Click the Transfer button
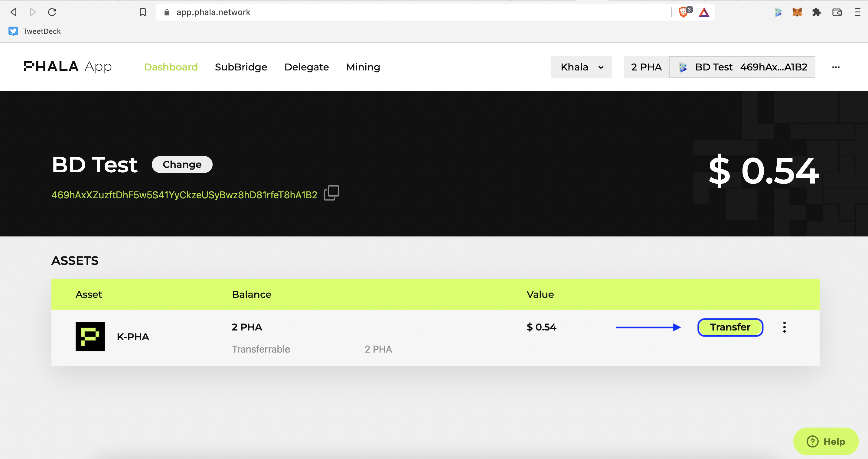This screenshot has width=868, height=459. (730, 327)
